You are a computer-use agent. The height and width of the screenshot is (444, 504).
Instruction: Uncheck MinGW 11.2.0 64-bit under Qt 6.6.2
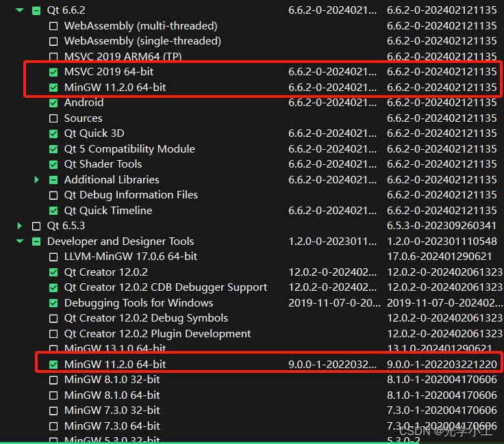(53, 88)
